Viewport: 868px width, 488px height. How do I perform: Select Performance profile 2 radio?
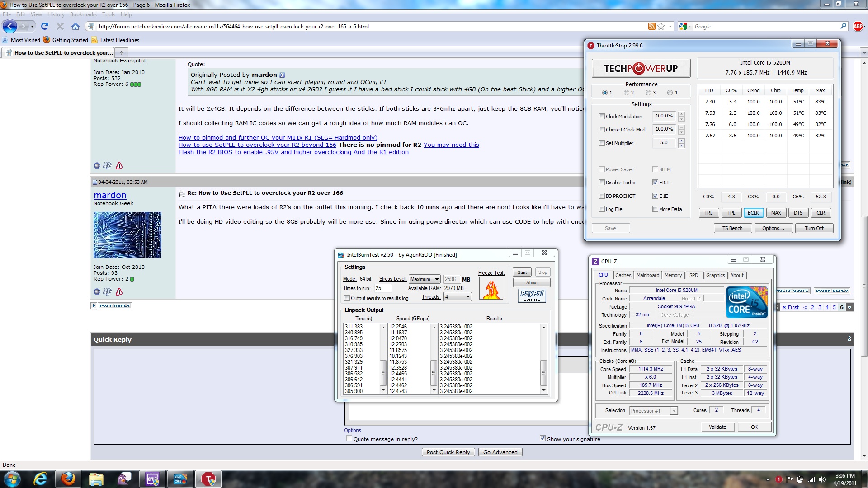(x=626, y=93)
